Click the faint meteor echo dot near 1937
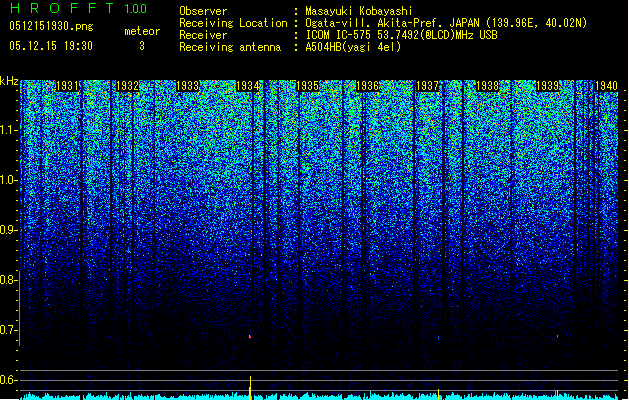The image size is (629, 400). pos(438,338)
